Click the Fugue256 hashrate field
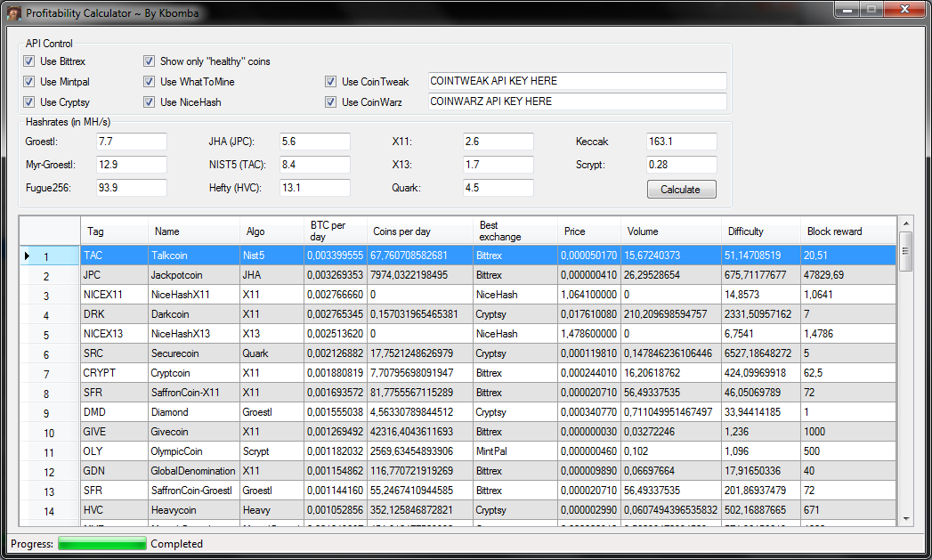932x560 pixels. (132, 188)
